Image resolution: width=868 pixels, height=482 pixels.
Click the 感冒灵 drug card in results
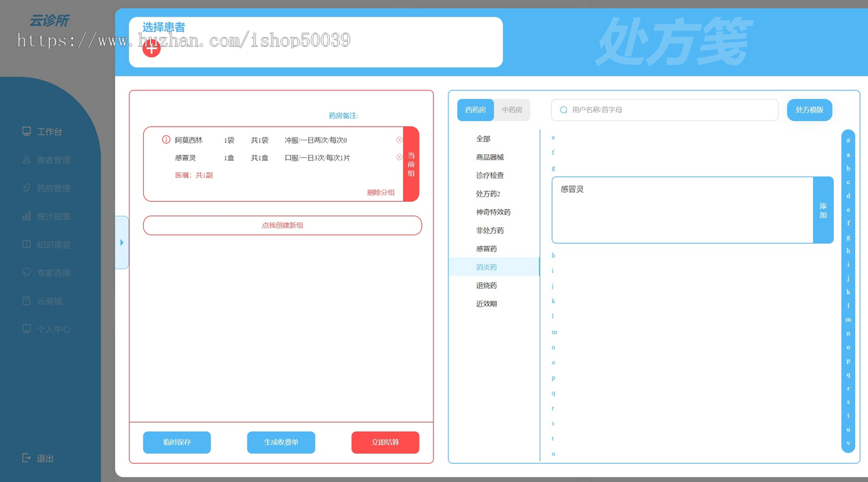click(682, 210)
